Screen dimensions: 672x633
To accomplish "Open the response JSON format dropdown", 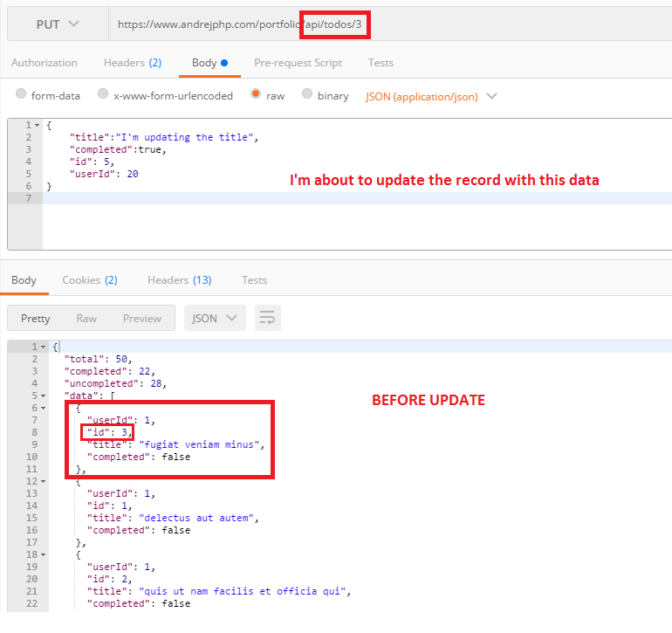I will pyautogui.click(x=215, y=318).
